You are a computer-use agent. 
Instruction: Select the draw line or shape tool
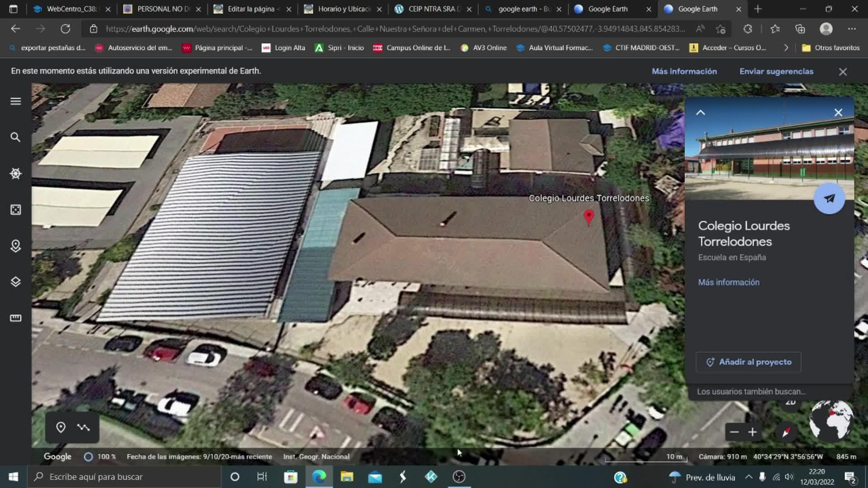pyautogui.click(x=83, y=427)
